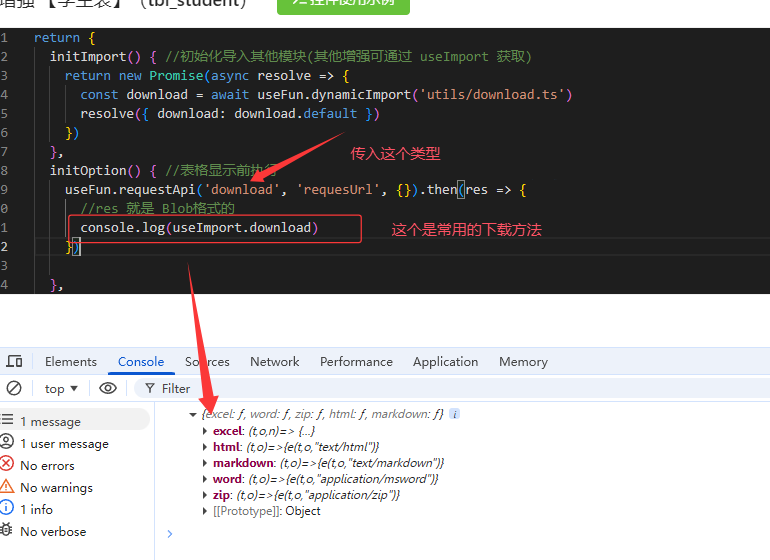Screen dimensions: 770x560
Task: Click the device toolbar toggle icon
Action: [x=14, y=362]
